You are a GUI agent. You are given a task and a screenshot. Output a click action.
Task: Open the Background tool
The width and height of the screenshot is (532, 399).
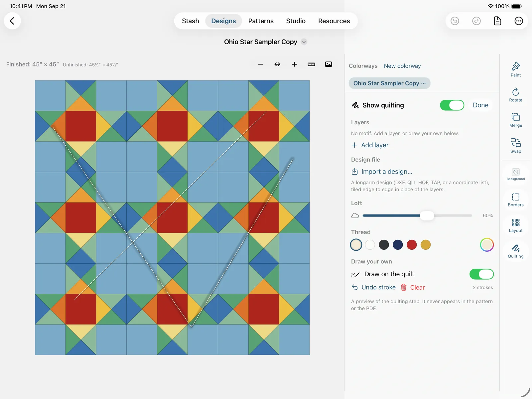(x=516, y=174)
